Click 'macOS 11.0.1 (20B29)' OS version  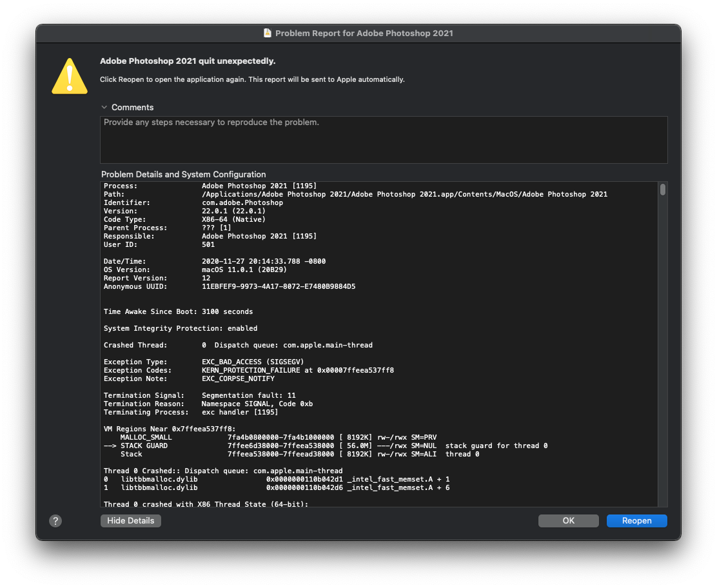point(244,269)
